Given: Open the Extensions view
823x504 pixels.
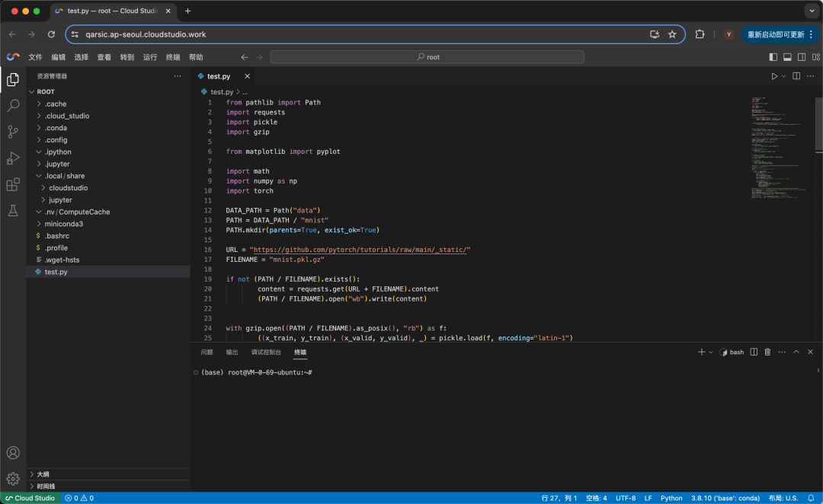Looking at the screenshot, I should pyautogui.click(x=13, y=184).
